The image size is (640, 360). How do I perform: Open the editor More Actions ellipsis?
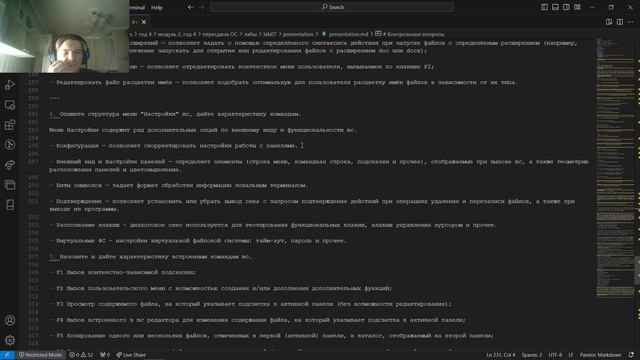coord(631,22)
